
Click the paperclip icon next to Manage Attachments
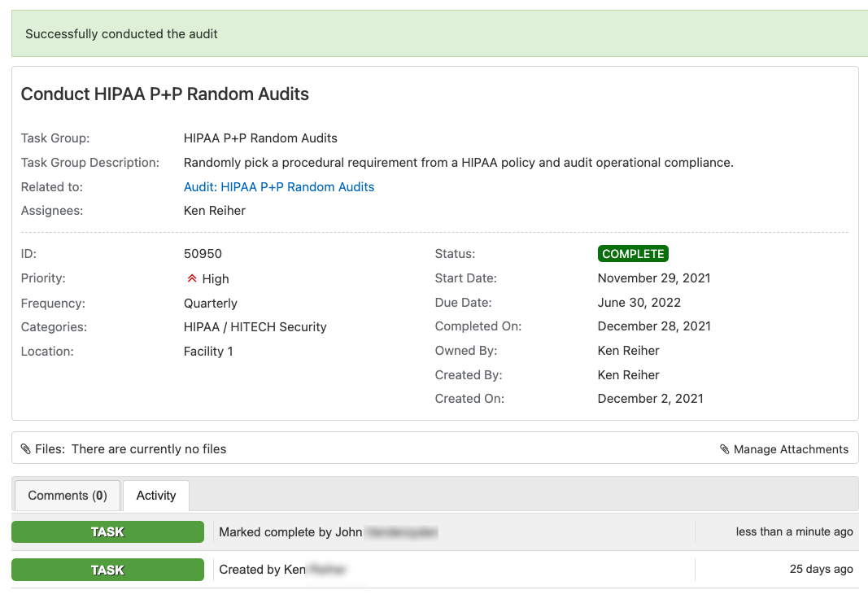(x=725, y=449)
